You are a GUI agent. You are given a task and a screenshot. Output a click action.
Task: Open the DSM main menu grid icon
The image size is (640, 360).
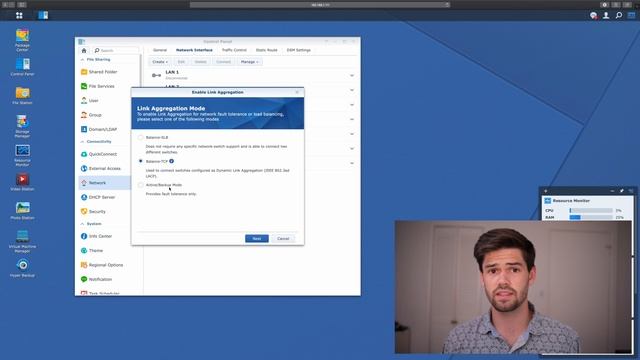pos(19,16)
